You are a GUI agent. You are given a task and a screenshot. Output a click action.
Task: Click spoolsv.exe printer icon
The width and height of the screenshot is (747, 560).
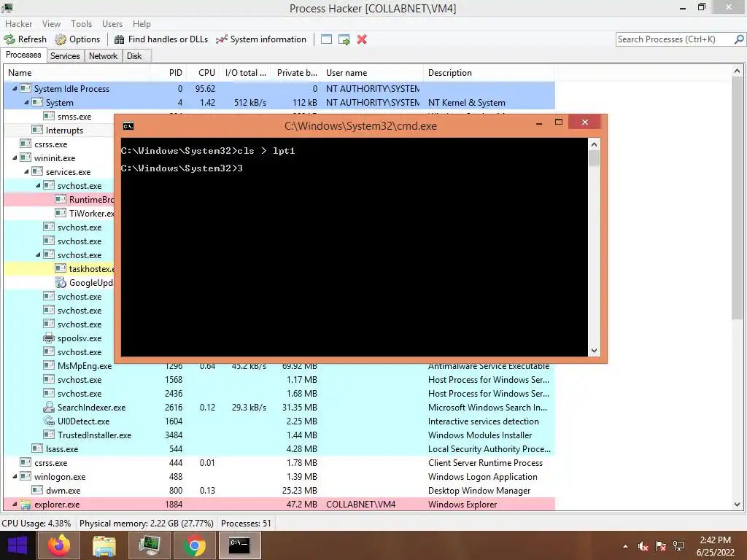(x=49, y=338)
